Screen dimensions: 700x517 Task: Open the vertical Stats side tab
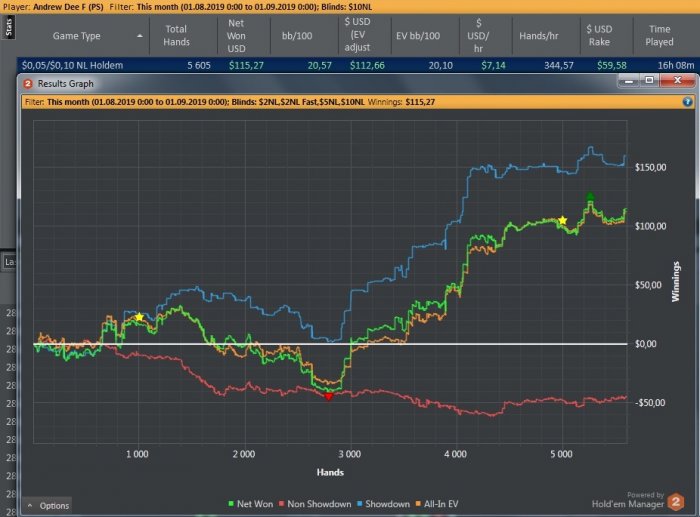point(8,27)
